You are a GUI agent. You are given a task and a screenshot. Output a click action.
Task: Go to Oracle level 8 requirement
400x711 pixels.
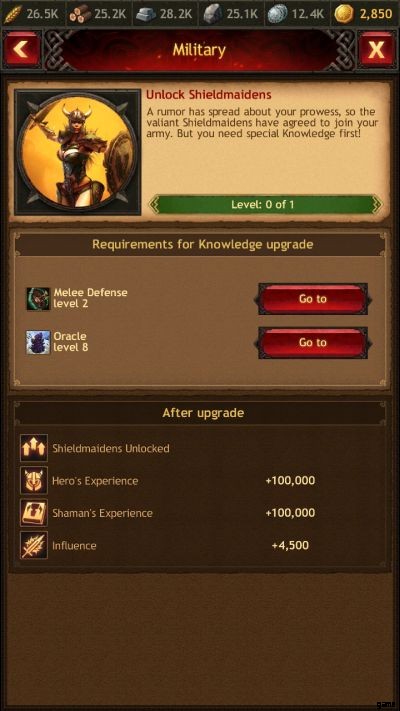click(313, 342)
